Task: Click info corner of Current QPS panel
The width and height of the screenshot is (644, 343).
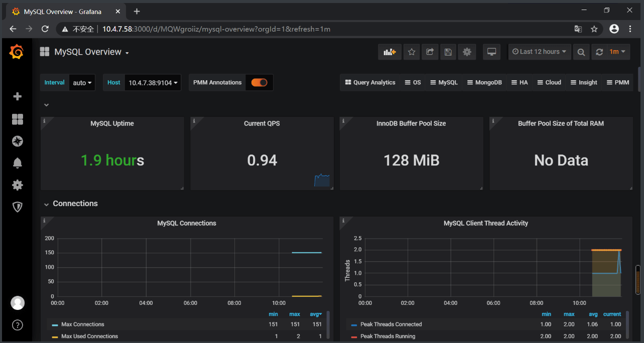Action: [194, 121]
